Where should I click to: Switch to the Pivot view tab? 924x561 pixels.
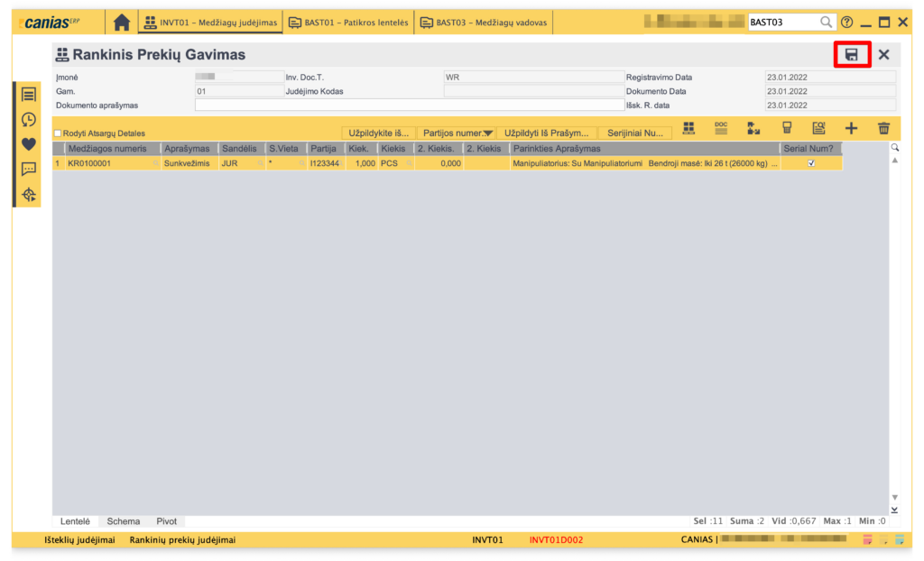[x=166, y=521]
